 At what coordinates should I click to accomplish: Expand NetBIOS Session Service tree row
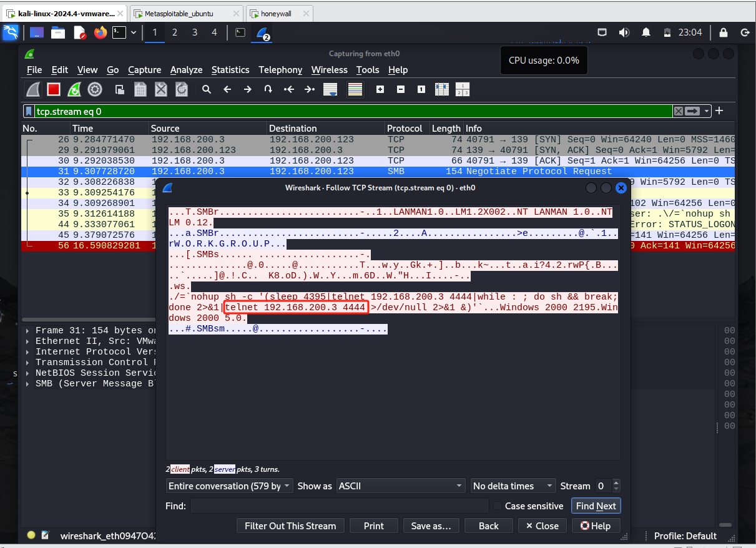click(x=27, y=373)
